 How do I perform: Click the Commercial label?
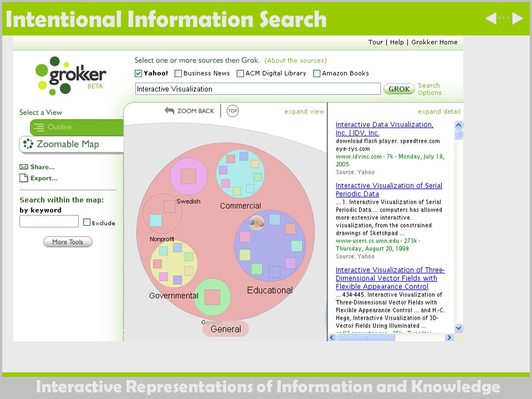[x=240, y=206]
